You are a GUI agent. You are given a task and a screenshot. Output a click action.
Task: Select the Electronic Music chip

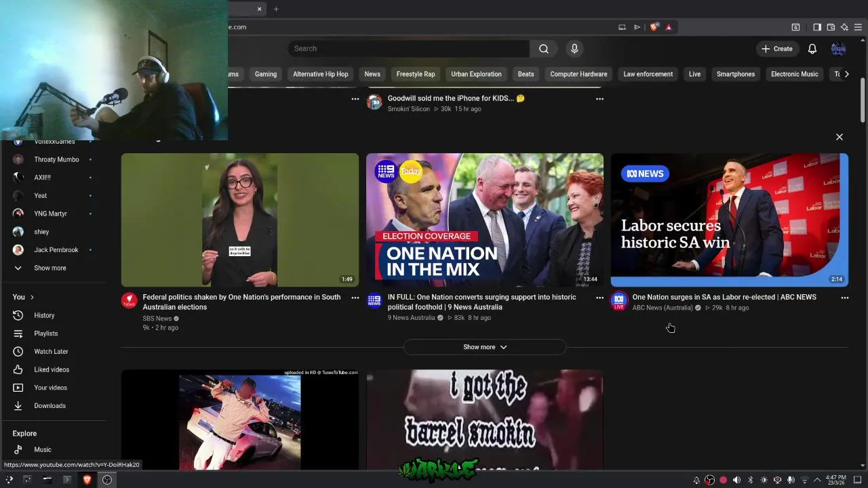(x=795, y=74)
